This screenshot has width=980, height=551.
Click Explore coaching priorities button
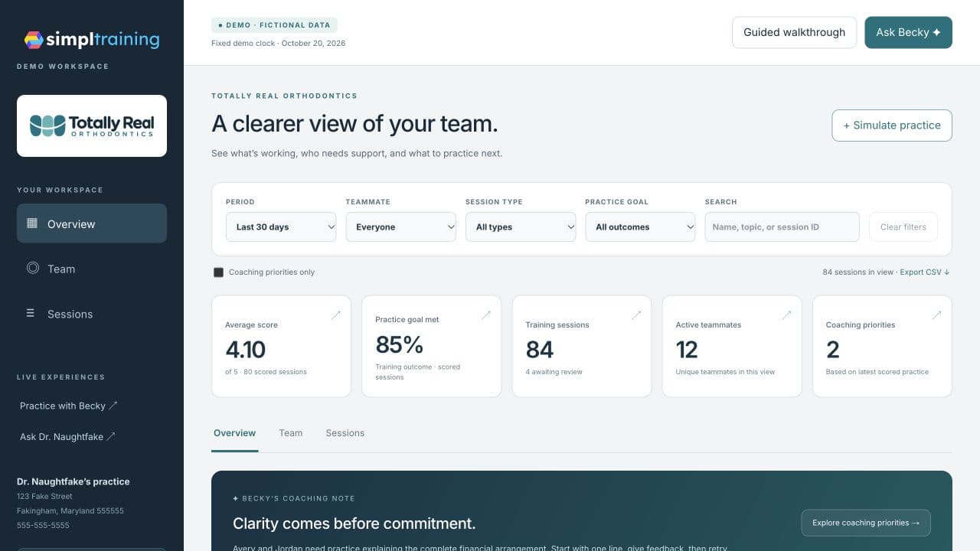(866, 523)
